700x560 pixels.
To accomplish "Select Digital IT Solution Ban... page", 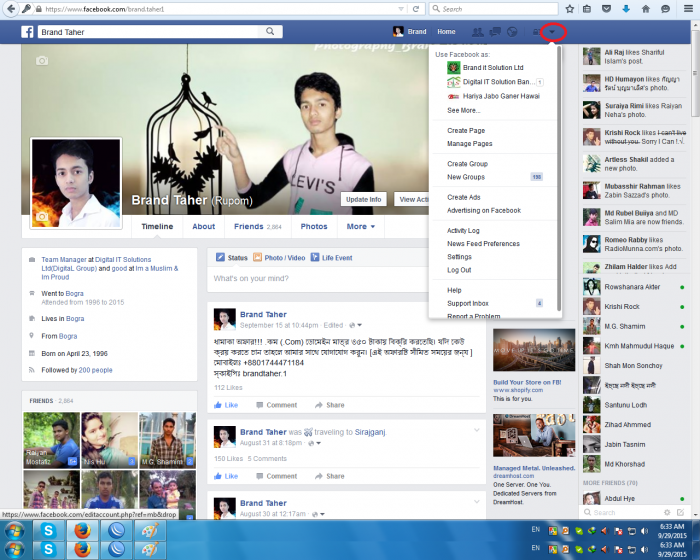I will [x=495, y=82].
